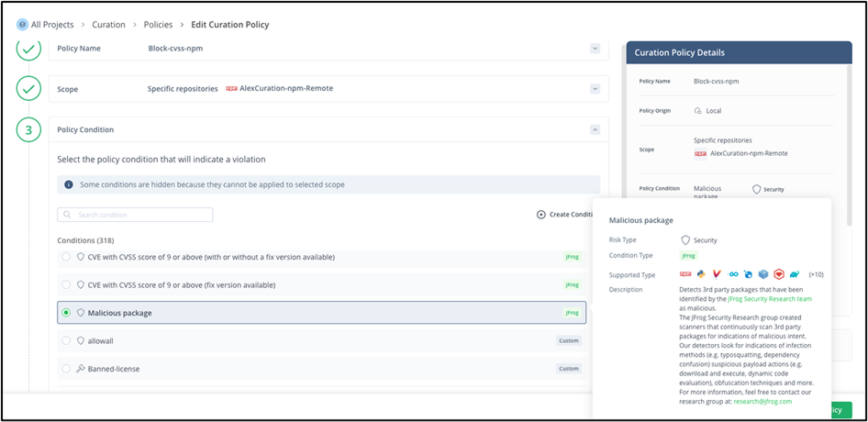Go to Curation in the breadcrumb

pos(108,24)
